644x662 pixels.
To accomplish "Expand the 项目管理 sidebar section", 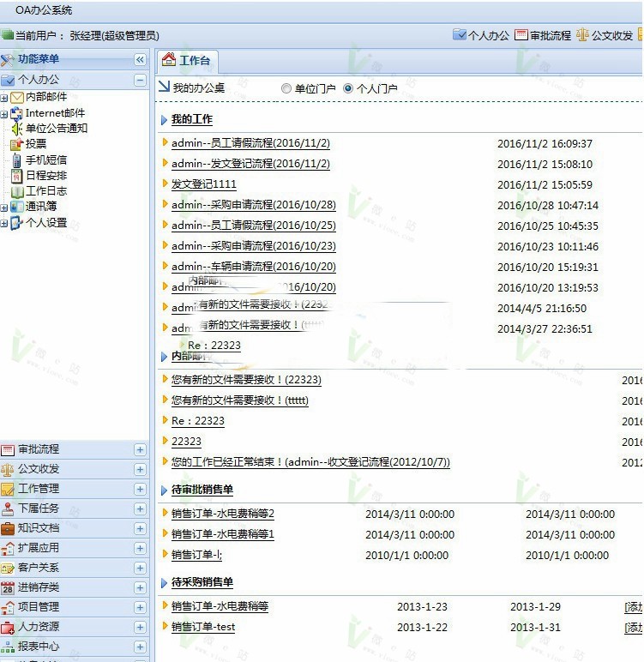I will tap(140, 607).
